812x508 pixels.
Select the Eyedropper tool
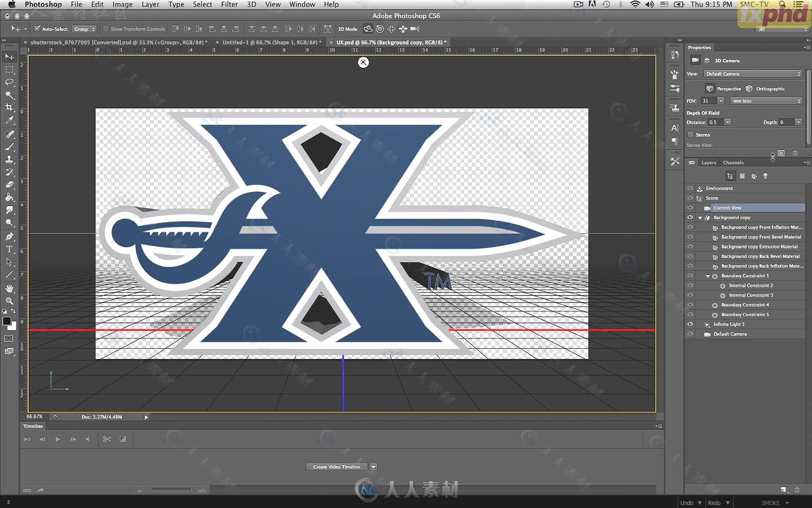[x=10, y=120]
